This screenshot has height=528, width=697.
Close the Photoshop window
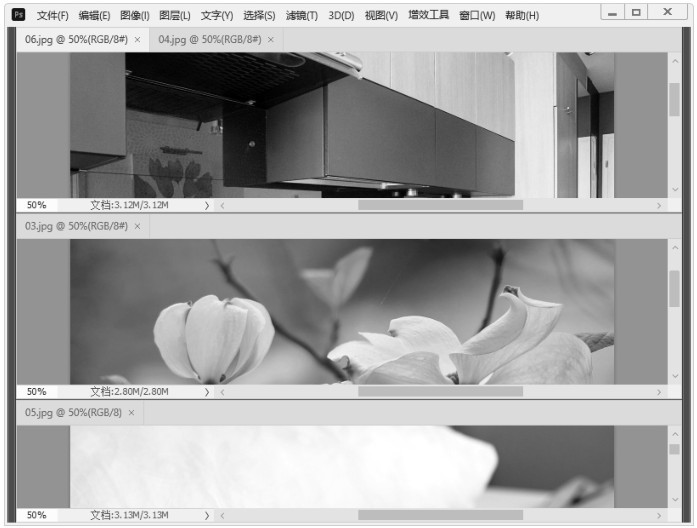tap(667, 12)
